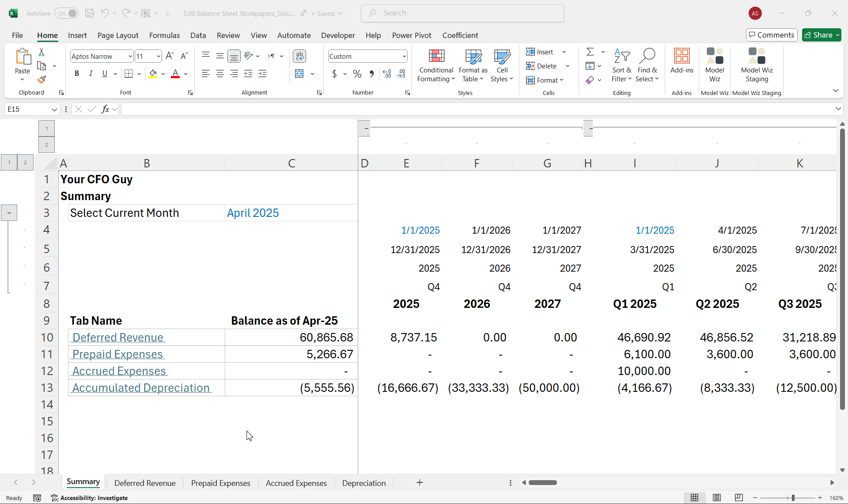
Task: Click the Merge and Center icon
Action: pos(299,73)
